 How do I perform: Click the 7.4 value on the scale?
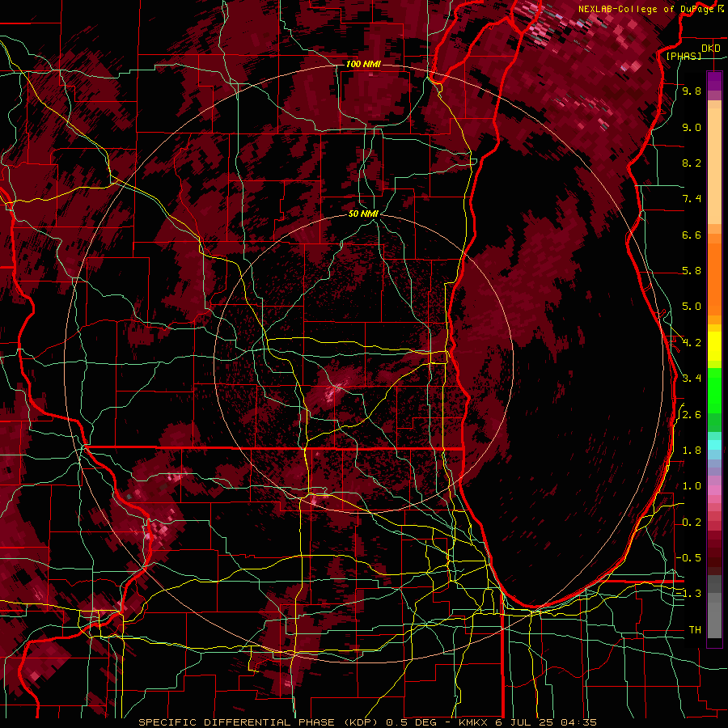coord(692,199)
